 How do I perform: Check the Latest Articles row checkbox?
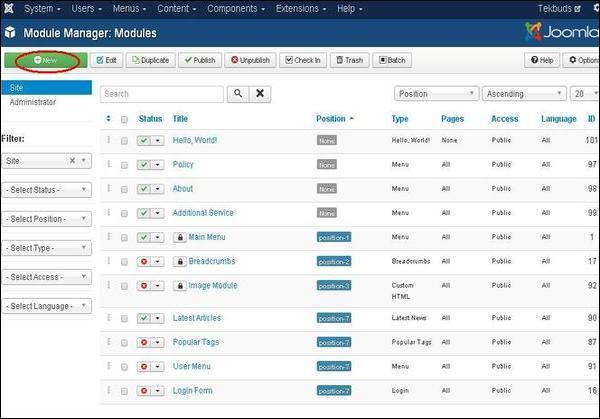(124, 319)
